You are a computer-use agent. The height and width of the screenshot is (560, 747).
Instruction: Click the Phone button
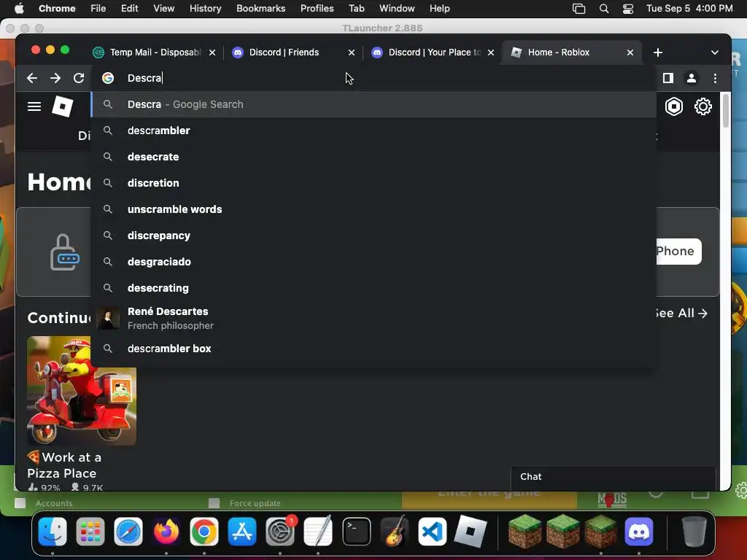pyautogui.click(x=678, y=251)
